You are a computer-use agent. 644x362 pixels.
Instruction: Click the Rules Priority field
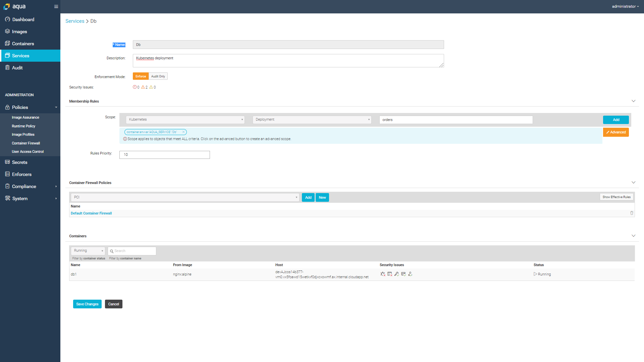[x=165, y=155]
